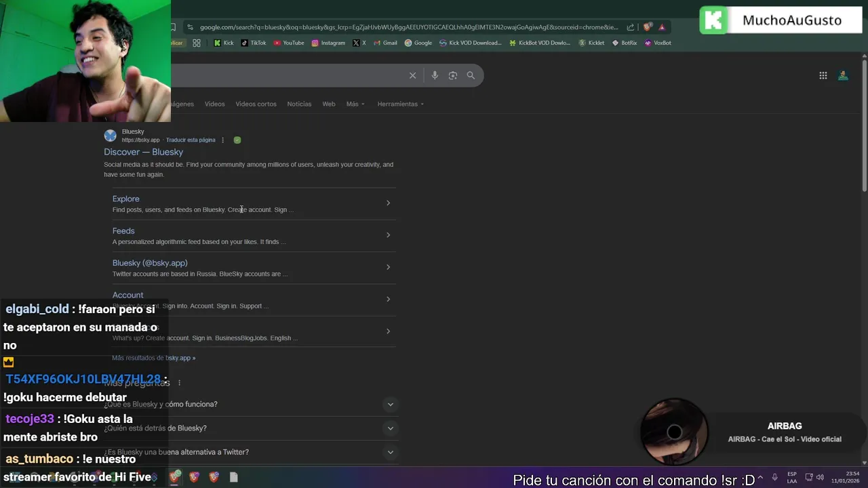The width and height of the screenshot is (868, 488).
Task: Open Discover — Bluesky result link
Action: coord(143,152)
